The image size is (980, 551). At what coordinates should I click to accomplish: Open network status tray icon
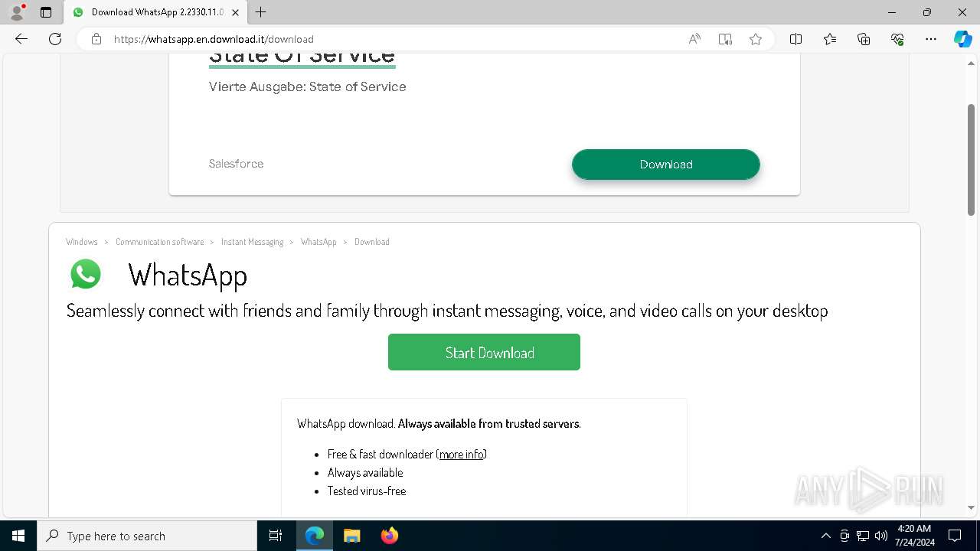(863, 536)
